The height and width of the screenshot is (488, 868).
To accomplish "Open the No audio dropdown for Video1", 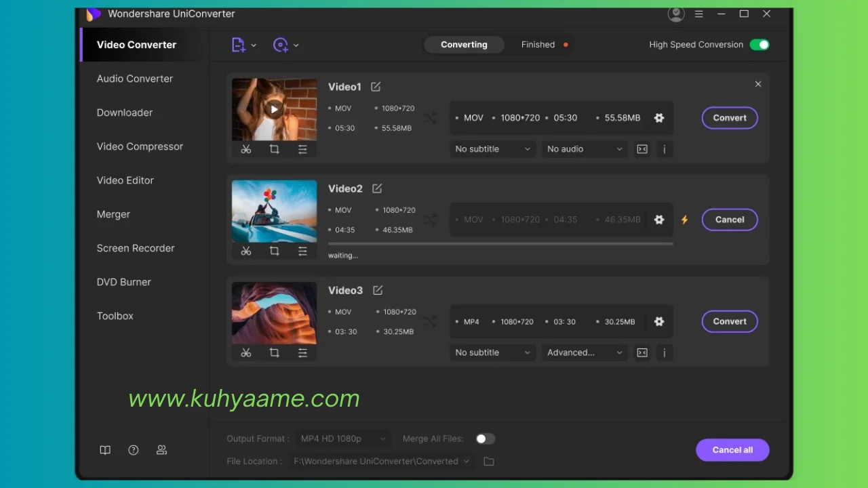I will click(x=585, y=149).
